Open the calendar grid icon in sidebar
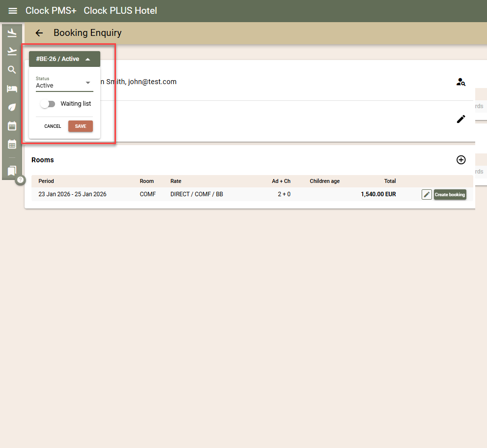Image resolution: width=487 pixels, height=448 pixels. click(x=12, y=144)
